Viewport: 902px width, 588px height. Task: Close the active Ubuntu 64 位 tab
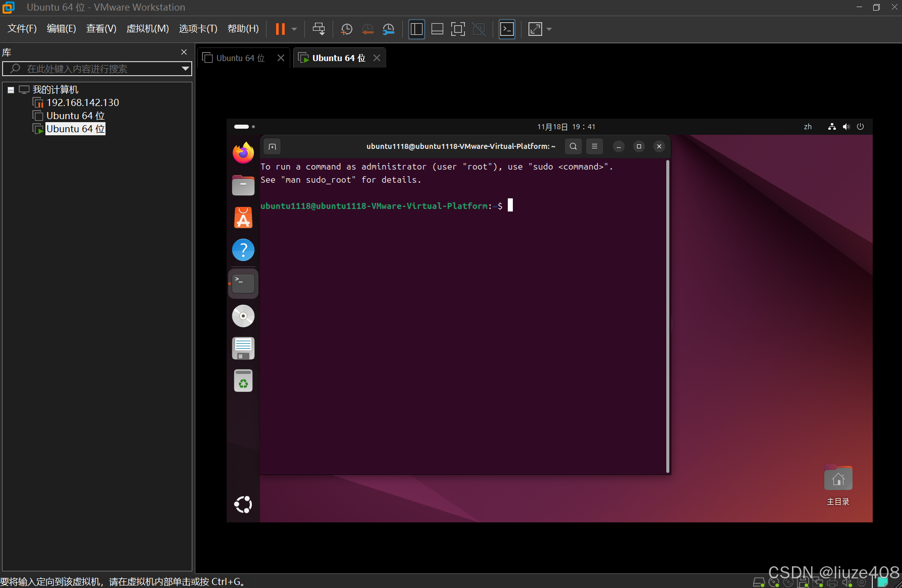377,58
